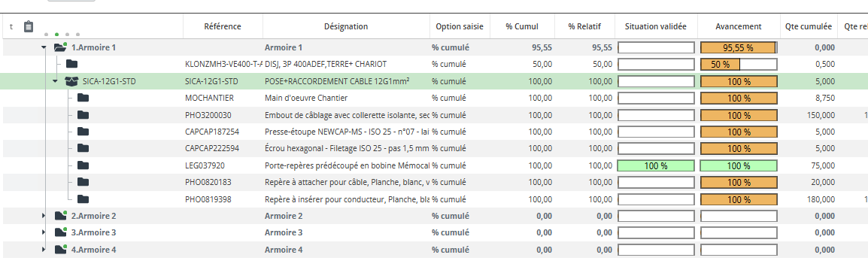868x279 pixels.
Task: Select folder icon in PHO0820183 row
Action: [83, 182]
